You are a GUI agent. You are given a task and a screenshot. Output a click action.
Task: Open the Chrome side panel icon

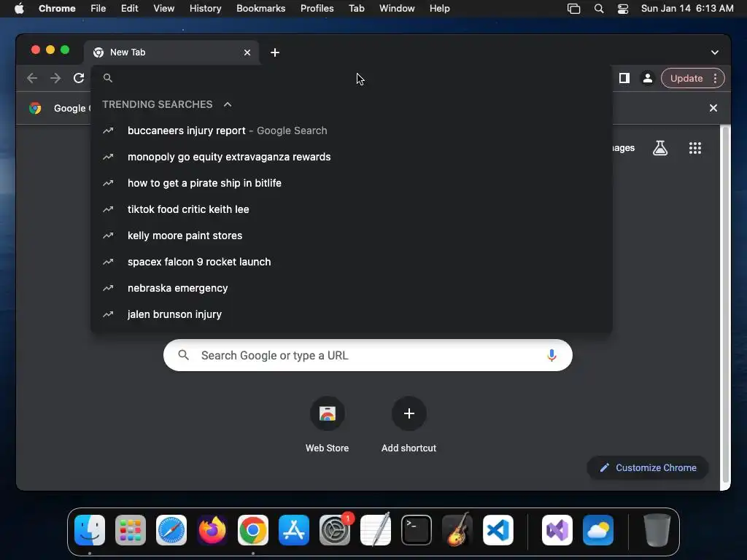tap(624, 78)
